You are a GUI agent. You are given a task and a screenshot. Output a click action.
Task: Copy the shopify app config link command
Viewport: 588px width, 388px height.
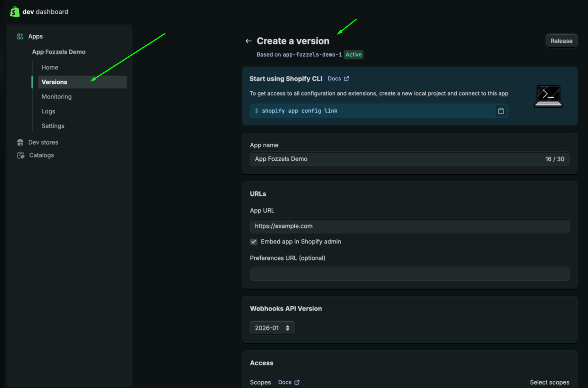tap(501, 111)
